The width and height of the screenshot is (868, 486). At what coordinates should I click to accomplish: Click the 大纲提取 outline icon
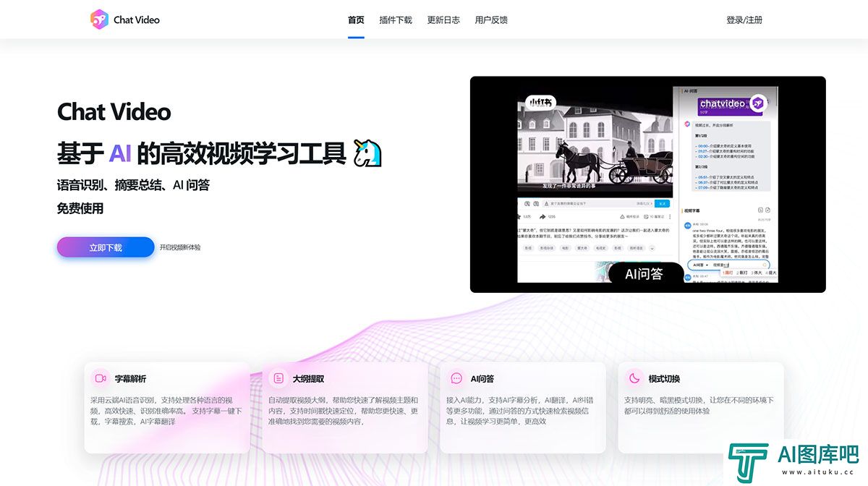click(x=278, y=378)
